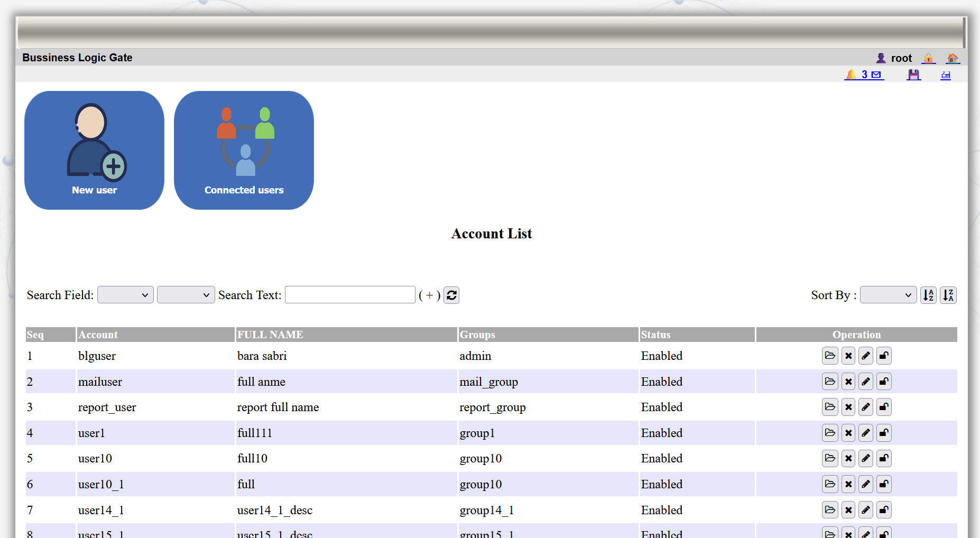
Task: Delete the mailuser account with X icon
Action: coord(848,382)
